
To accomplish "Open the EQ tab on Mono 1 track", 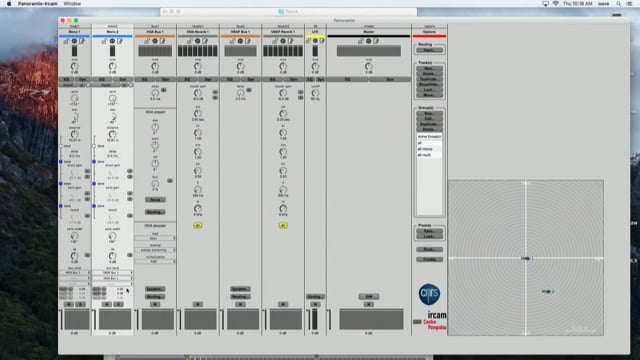I will pyautogui.click(x=66, y=79).
